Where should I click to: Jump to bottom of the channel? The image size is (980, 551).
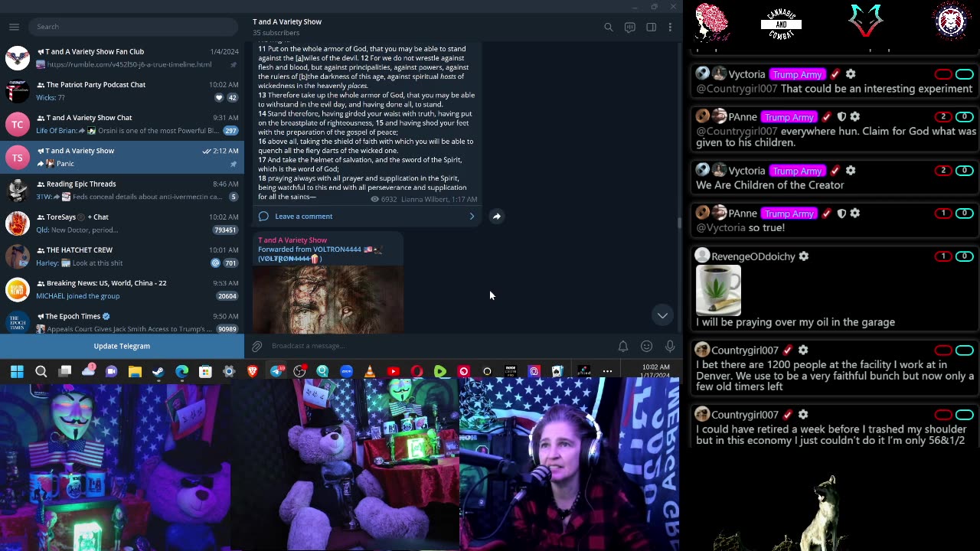pos(662,315)
